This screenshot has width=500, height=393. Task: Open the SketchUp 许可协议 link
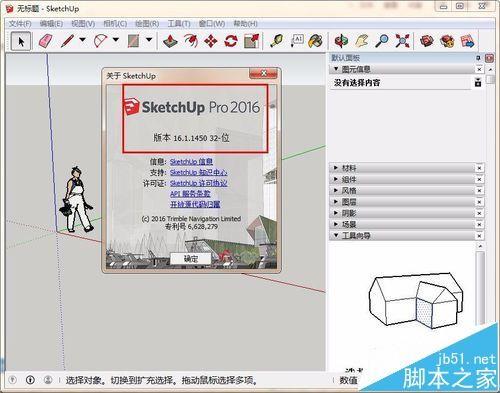click(x=199, y=183)
